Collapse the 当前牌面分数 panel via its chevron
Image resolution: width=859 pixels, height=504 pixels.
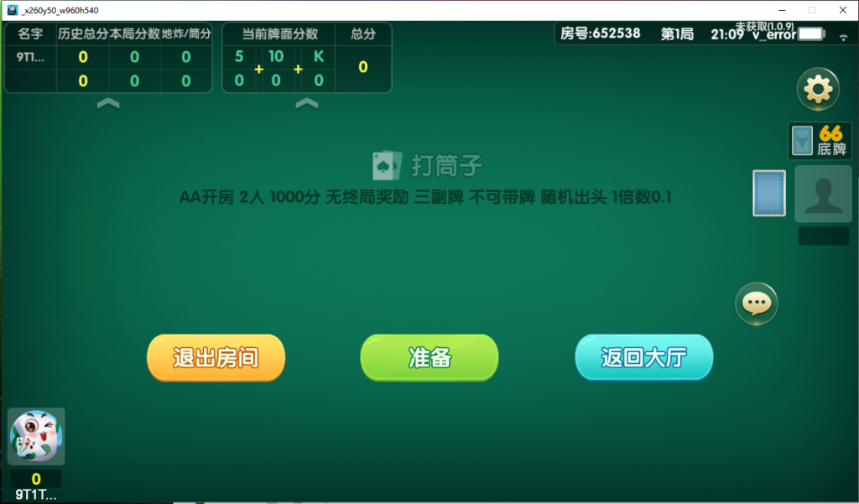pyautogui.click(x=307, y=104)
